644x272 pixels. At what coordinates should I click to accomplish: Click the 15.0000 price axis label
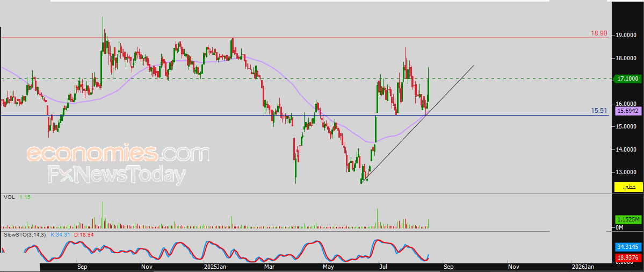pos(626,126)
